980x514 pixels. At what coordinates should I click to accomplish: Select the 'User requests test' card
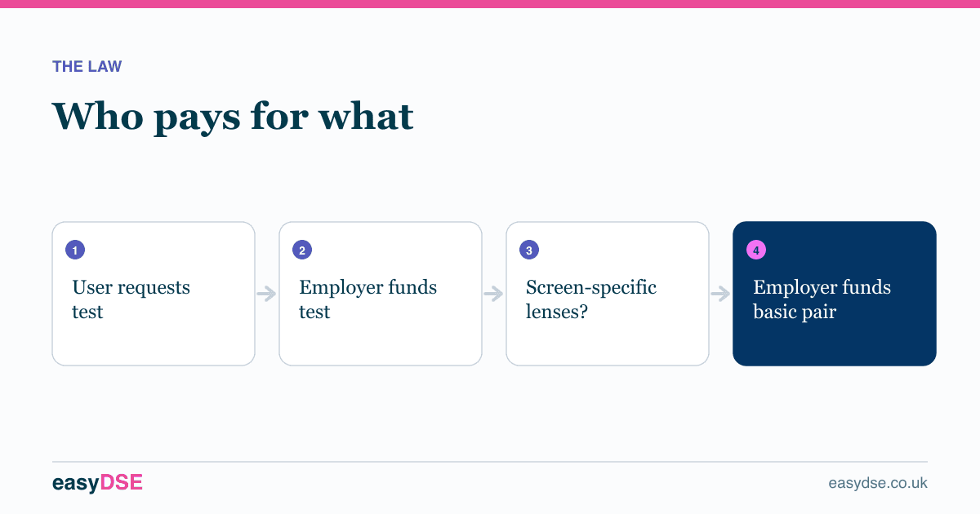(x=154, y=294)
